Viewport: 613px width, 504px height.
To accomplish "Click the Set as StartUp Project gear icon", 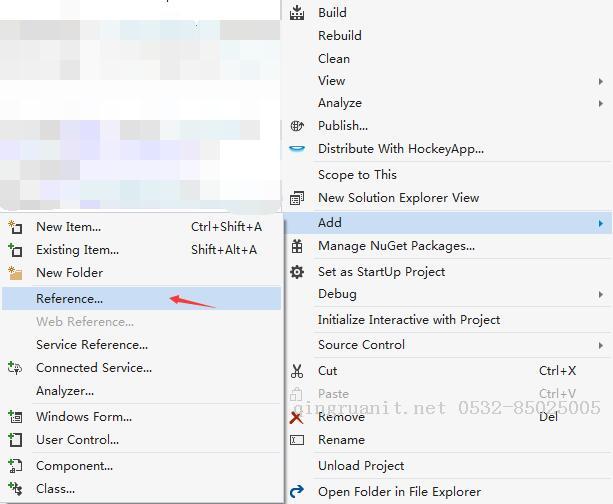I will pos(297,272).
